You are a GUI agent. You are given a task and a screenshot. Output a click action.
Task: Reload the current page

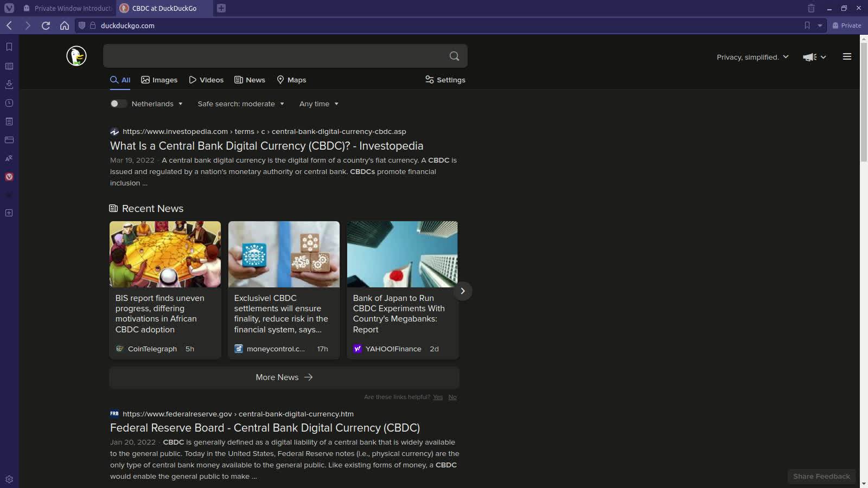(46, 25)
